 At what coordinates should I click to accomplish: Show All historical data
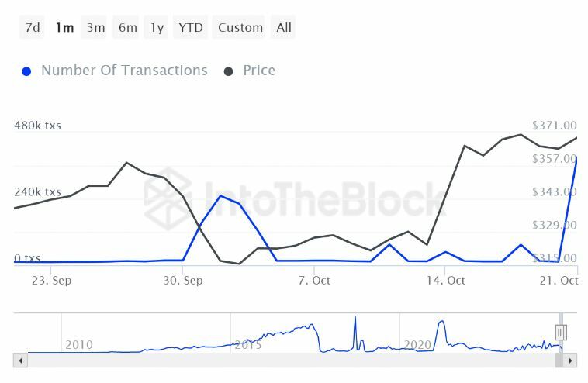coord(284,28)
